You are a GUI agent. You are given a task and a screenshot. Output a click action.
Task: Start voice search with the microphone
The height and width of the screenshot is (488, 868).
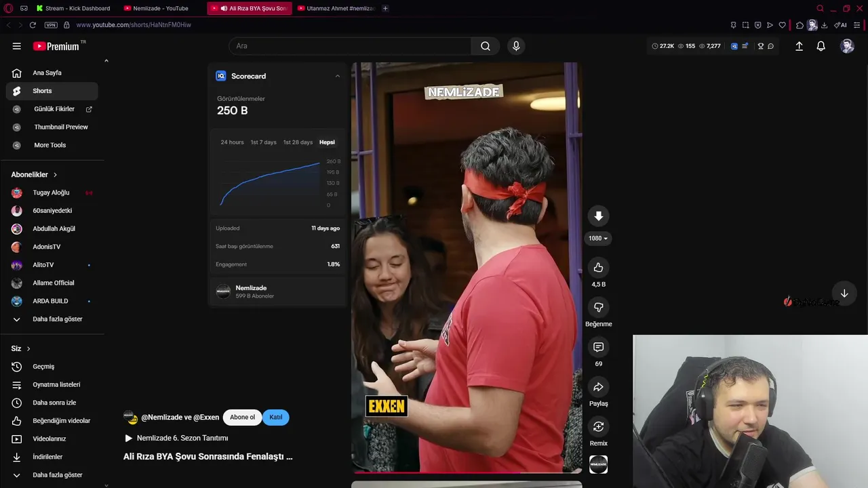pos(516,46)
